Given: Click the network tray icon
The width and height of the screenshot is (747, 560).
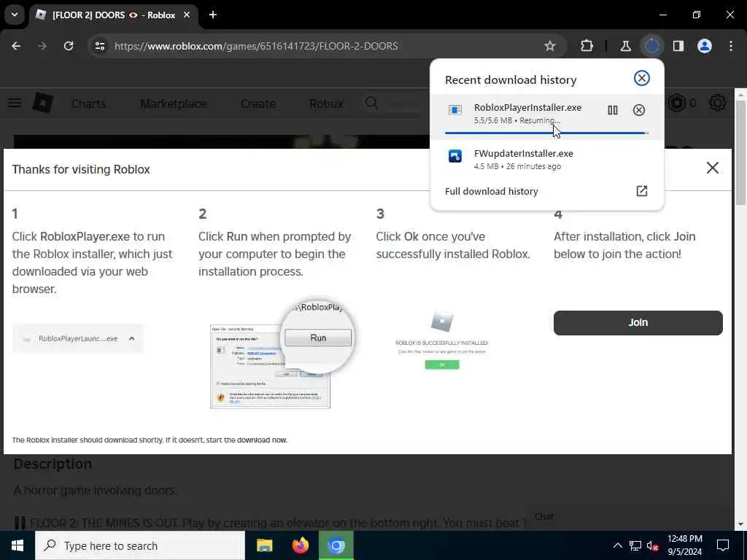Looking at the screenshot, I should tap(635, 545).
